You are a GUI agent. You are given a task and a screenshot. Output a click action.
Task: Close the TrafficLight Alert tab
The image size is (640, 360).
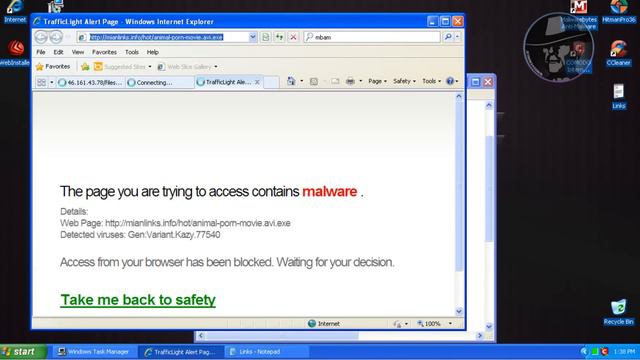[x=257, y=82]
